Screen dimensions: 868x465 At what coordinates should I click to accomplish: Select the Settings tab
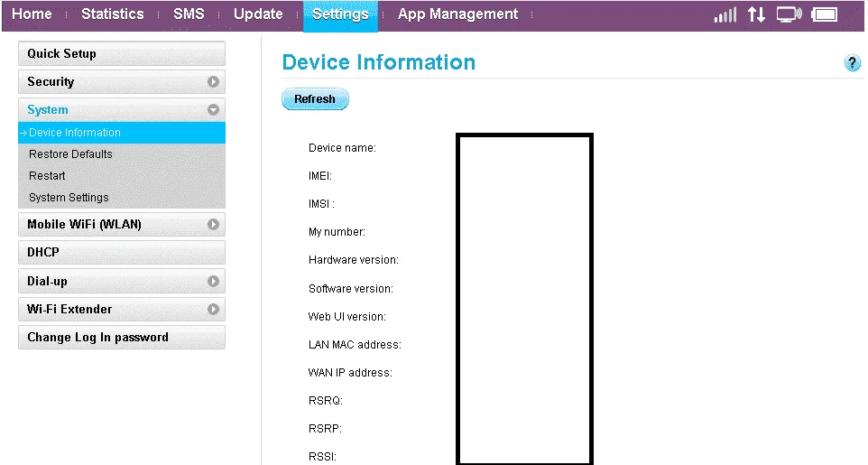click(x=340, y=15)
